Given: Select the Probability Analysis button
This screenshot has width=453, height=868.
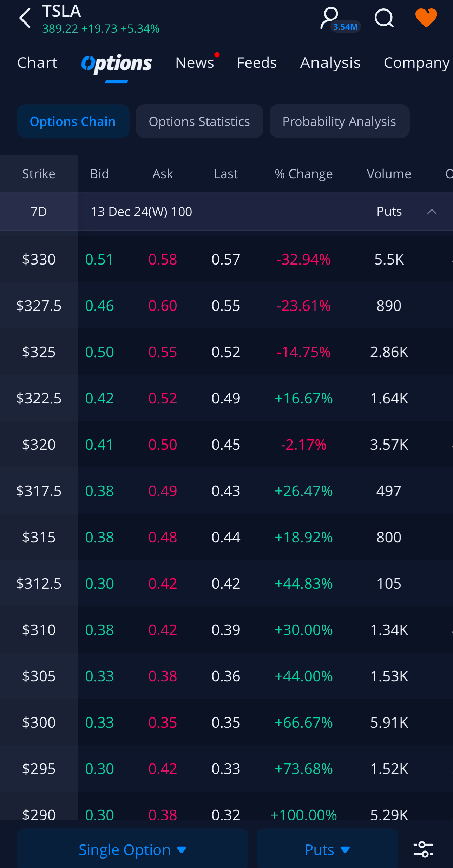Looking at the screenshot, I should (x=339, y=121).
